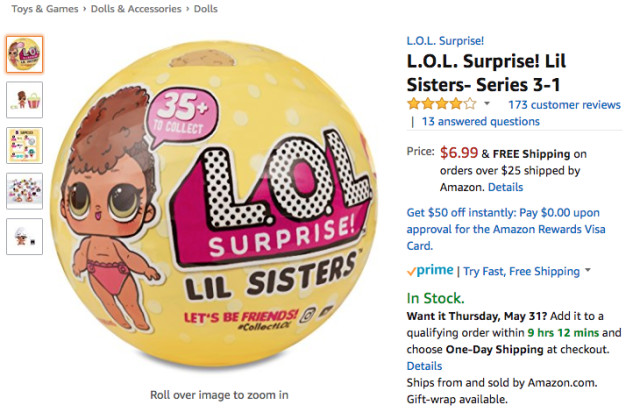This screenshot has height=412, width=640.
Task: Open the yellow Surprise instructions thumbnail
Action: pos(25,145)
